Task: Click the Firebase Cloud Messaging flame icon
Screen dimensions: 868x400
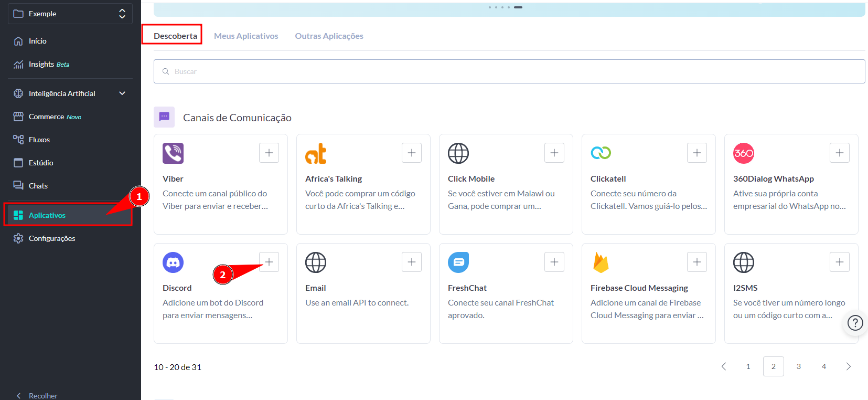Action: point(601,262)
